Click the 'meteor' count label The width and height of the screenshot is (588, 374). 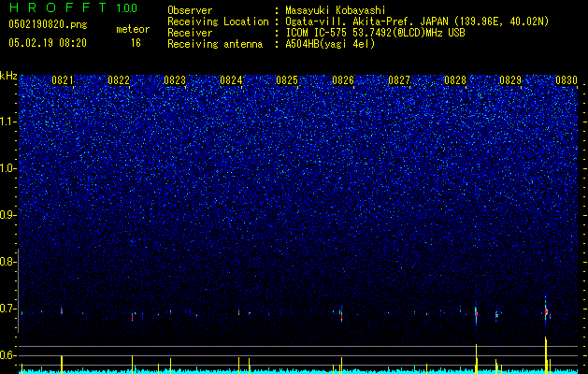click(133, 29)
